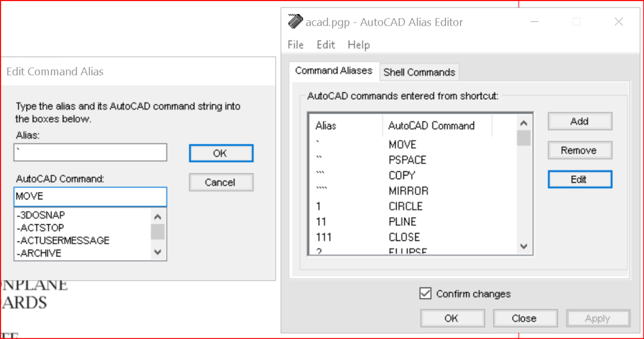The image size is (644, 339).
Task: Open the Edit menu
Action: tap(326, 45)
